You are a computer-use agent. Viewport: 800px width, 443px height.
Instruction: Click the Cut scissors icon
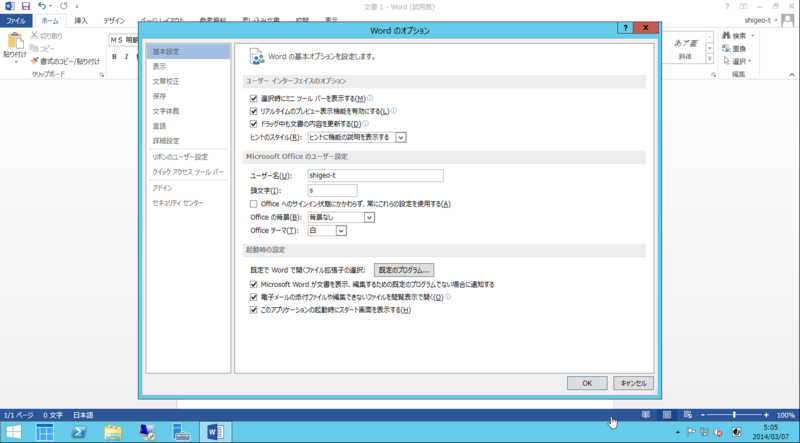[x=34, y=36]
